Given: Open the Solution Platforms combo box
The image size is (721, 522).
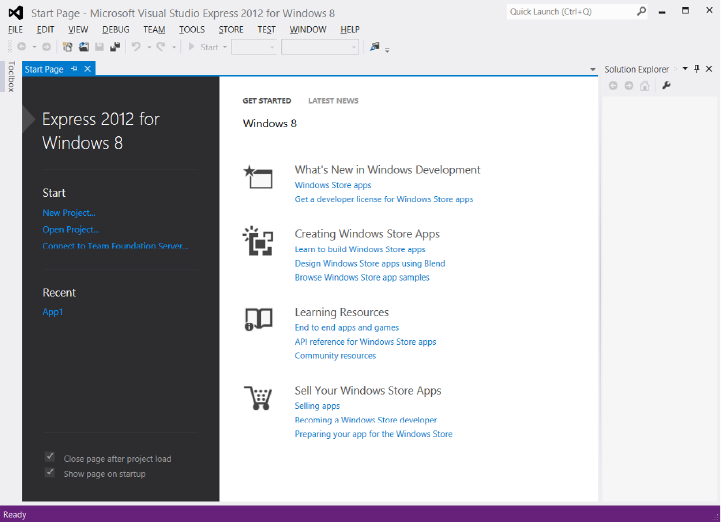Looking at the screenshot, I should pos(320,47).
